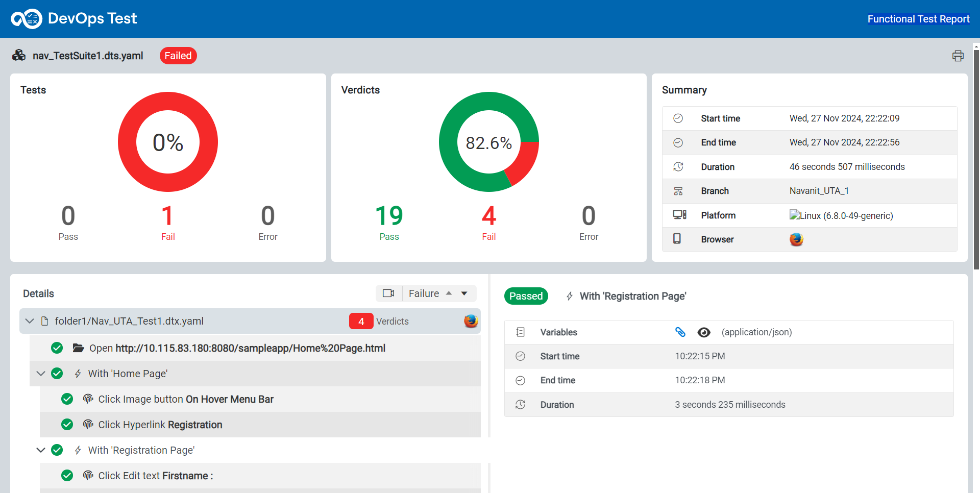Sort Failure ascending with up arrow
The height and width of the screenshot is (493, 980).
449,293
